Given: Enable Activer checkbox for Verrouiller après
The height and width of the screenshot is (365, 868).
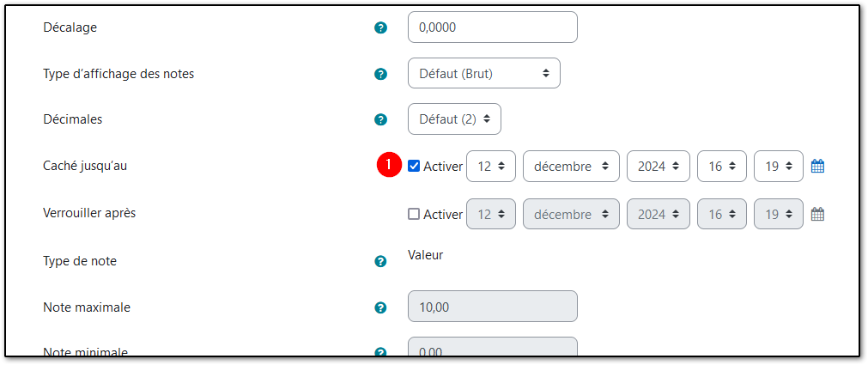Looking at the screenshot, I should click(414, 214).
